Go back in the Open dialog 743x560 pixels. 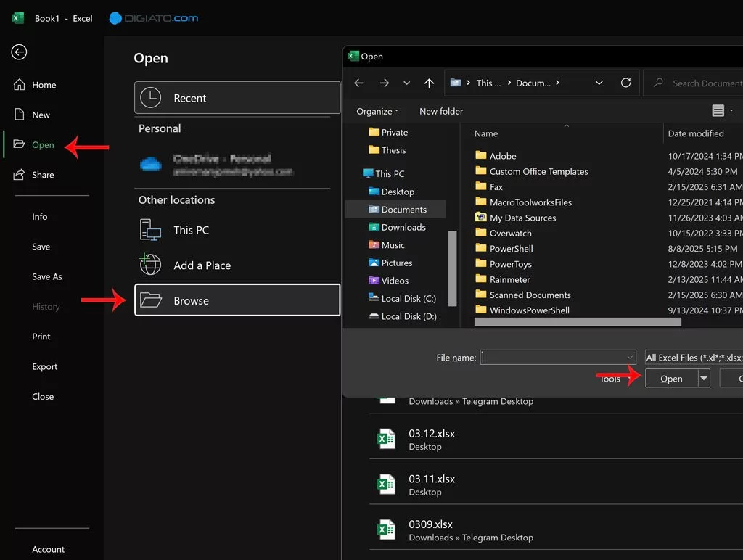click(358, 83)
